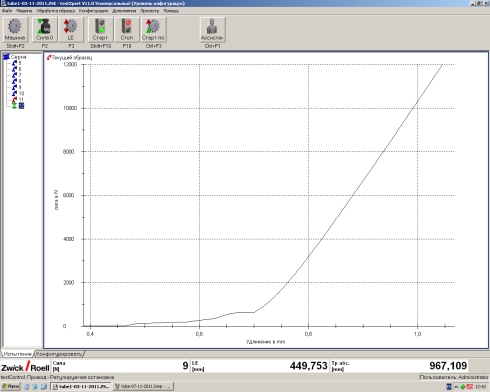Stop the test with Стоп traffic light

pyautogui.click(x=127, y=30)
